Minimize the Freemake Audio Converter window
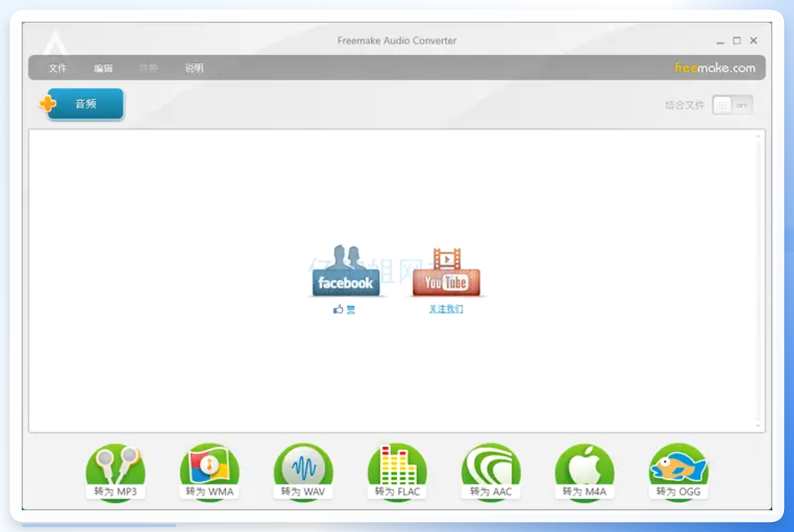This screenshot has width=794, height=532. (720, 41)
